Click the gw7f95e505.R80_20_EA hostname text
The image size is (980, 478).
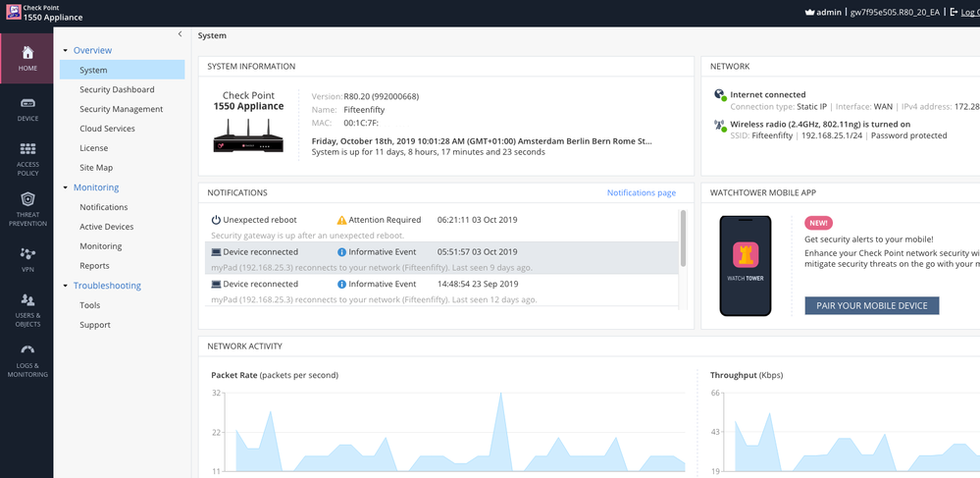coord(895,12)
